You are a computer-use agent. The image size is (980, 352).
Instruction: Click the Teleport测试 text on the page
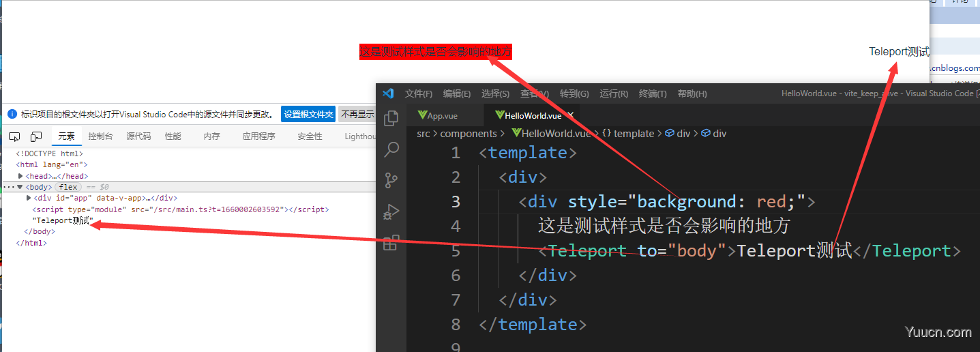pyautogui.click(x=900, y=52)
